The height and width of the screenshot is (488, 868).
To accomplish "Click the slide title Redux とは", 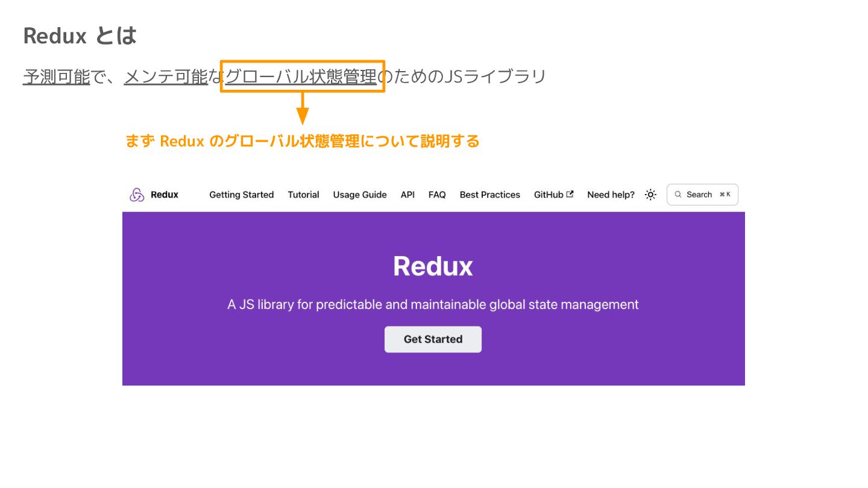I will (x=80, y=36).
